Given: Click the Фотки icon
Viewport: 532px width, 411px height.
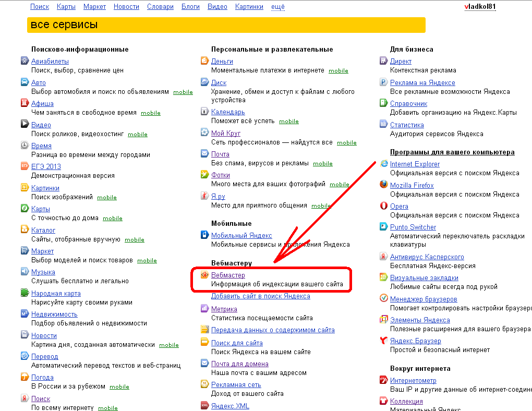Looking at the screenshot, I should [x=204, y=174].
